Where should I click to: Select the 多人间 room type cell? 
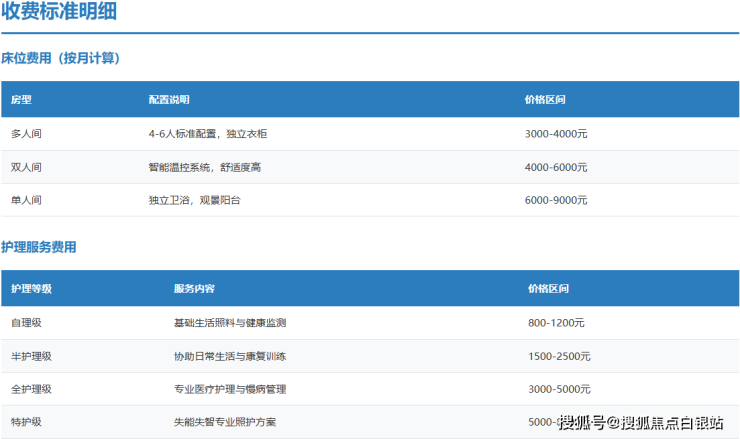26,134
